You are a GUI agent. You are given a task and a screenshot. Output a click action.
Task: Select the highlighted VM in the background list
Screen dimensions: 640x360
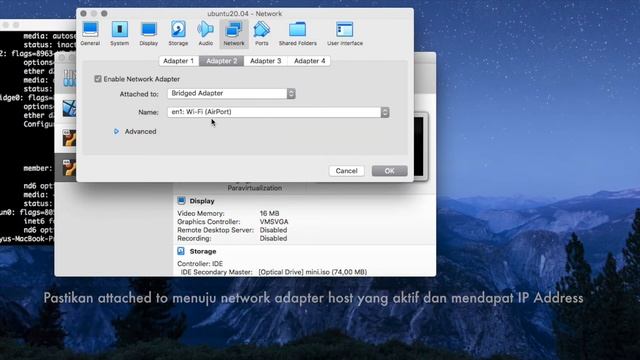pos(66,167)
